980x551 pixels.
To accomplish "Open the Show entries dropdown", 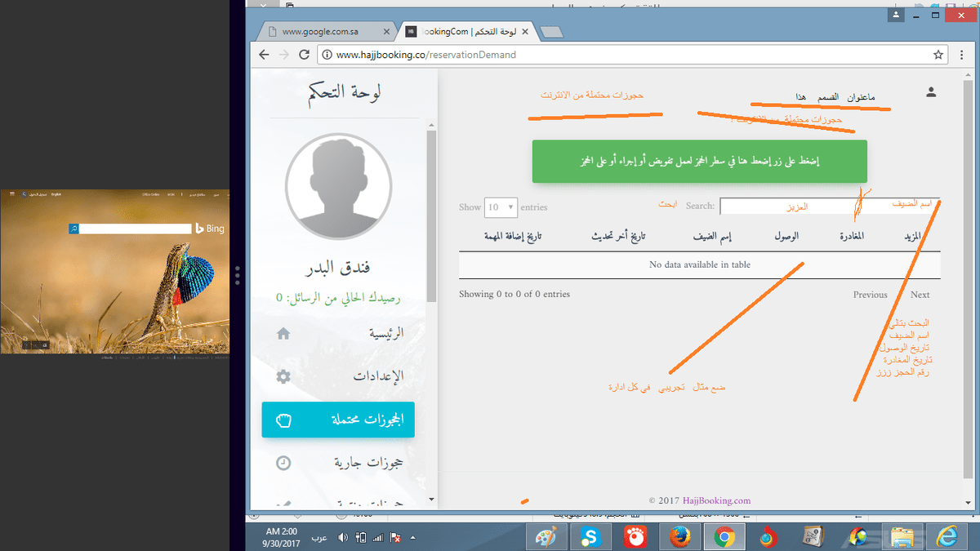I will (x=501, y=207).
